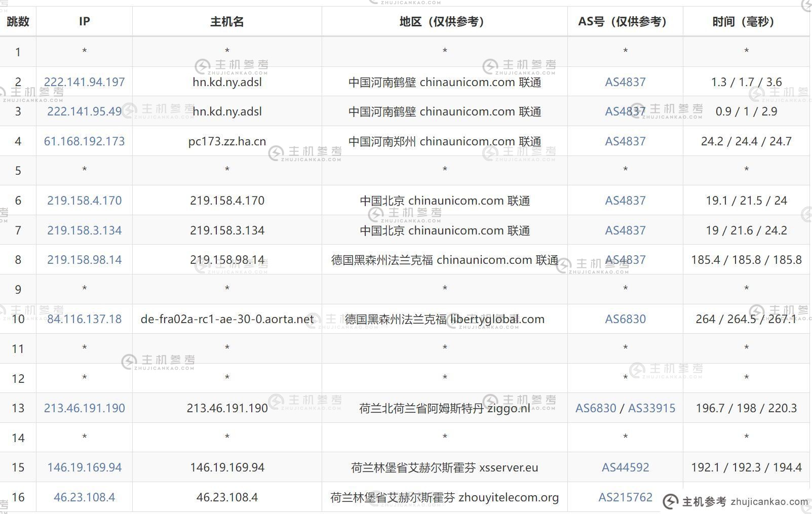Click hop number 16 cell
812x514 pixels.
18,497
